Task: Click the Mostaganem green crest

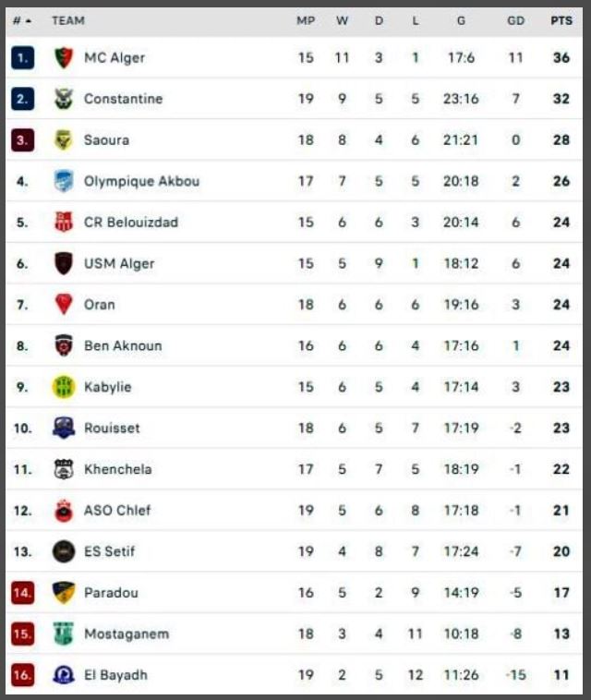Action: 63,634
